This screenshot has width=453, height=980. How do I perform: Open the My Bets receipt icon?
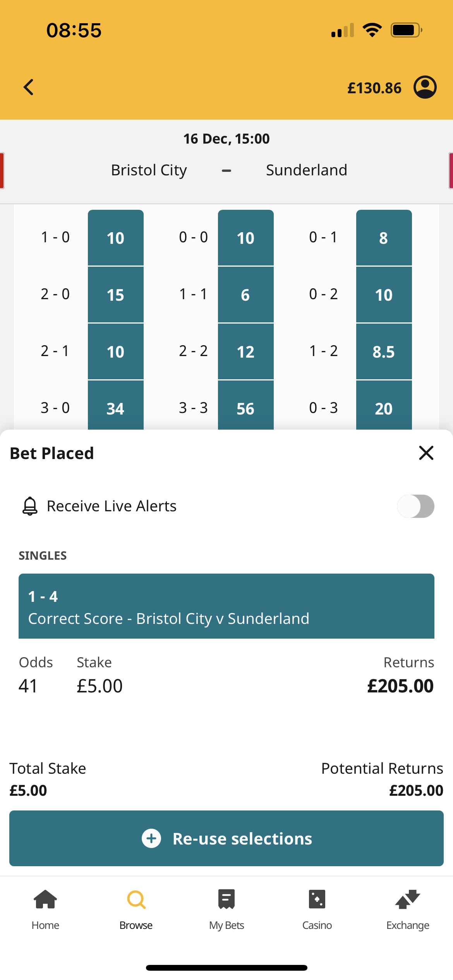point(226,899)
